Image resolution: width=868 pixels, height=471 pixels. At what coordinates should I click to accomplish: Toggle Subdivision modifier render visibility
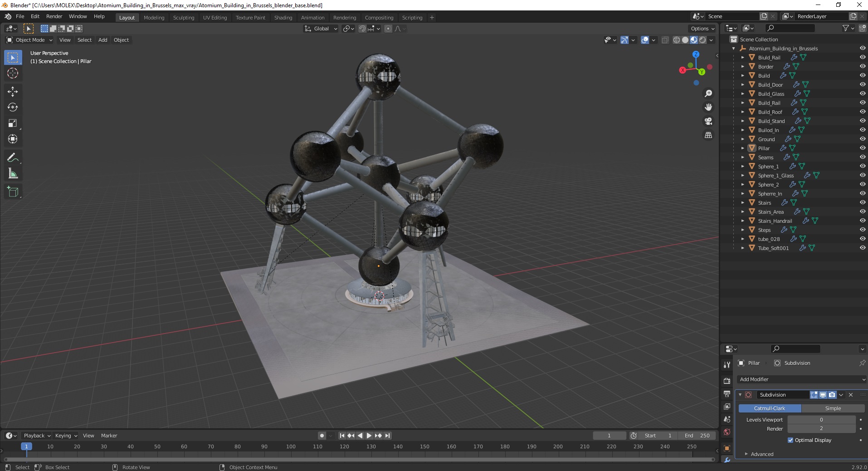[x=832, y=395]
